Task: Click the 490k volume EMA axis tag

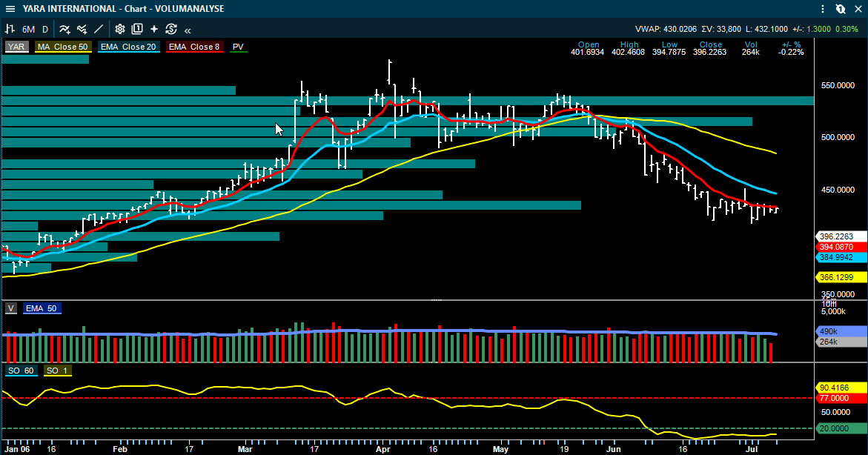Action: [x=841, y=331]
